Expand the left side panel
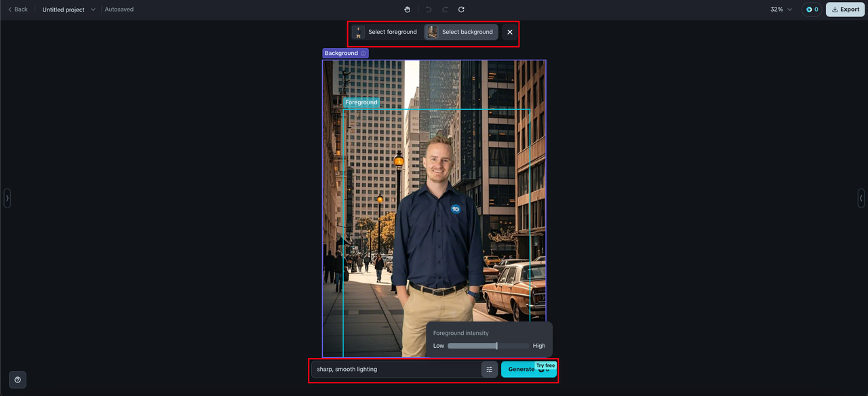 click(x=7, y=198)
